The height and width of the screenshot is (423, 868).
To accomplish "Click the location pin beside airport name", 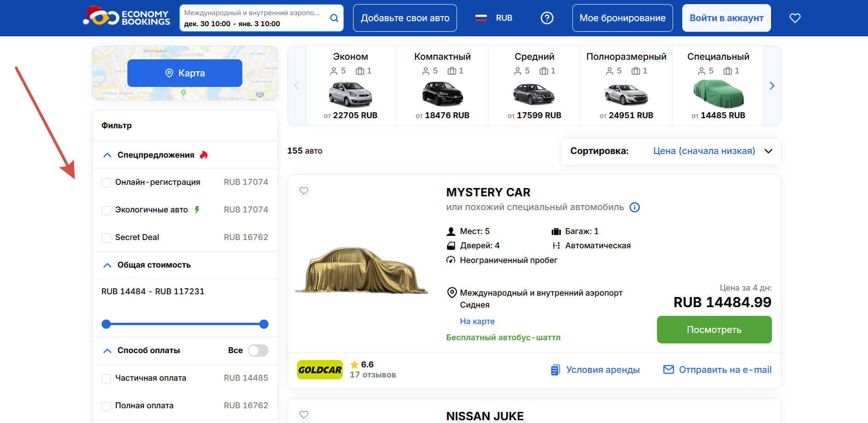I will (452, 292).
